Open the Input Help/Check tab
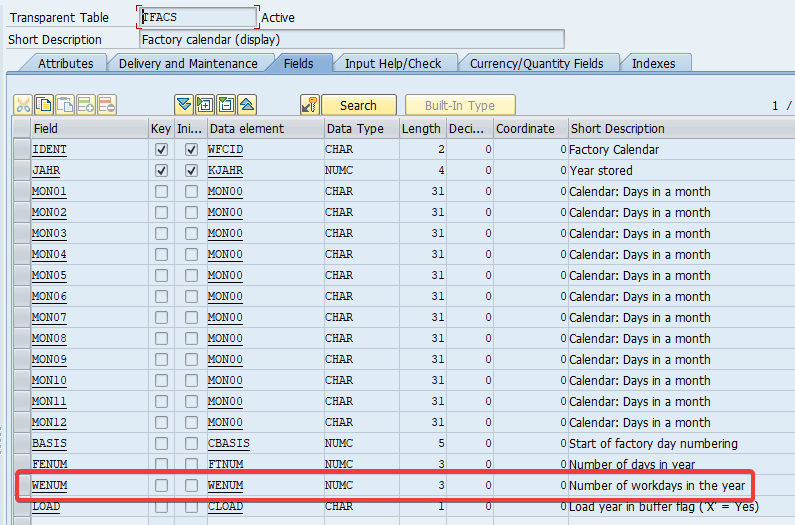795x525 pixels. 393,63
